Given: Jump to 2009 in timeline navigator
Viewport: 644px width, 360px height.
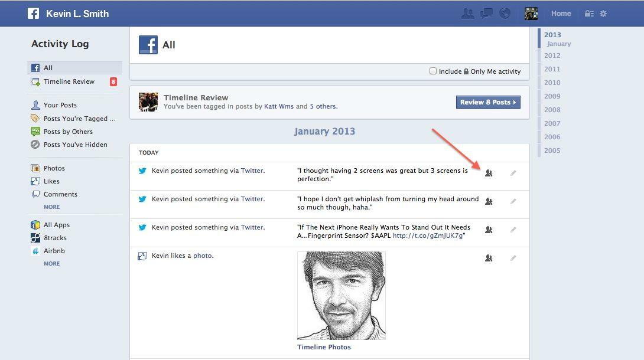Looking at the screenshot, I should click(x=552, y=96).
